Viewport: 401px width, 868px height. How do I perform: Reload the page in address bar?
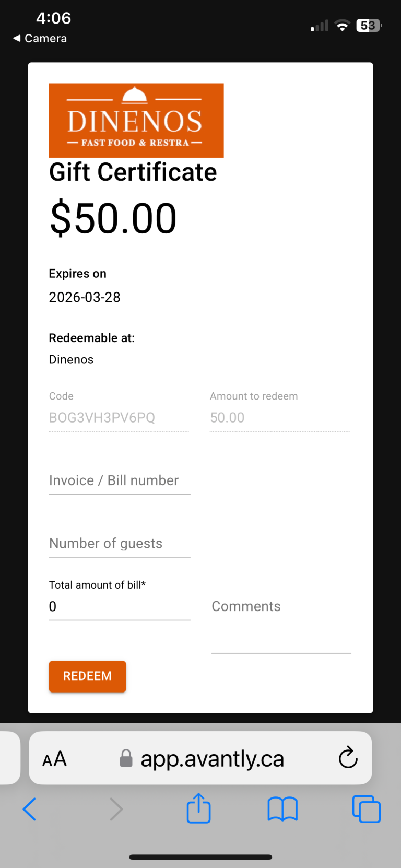pos(348,758)
